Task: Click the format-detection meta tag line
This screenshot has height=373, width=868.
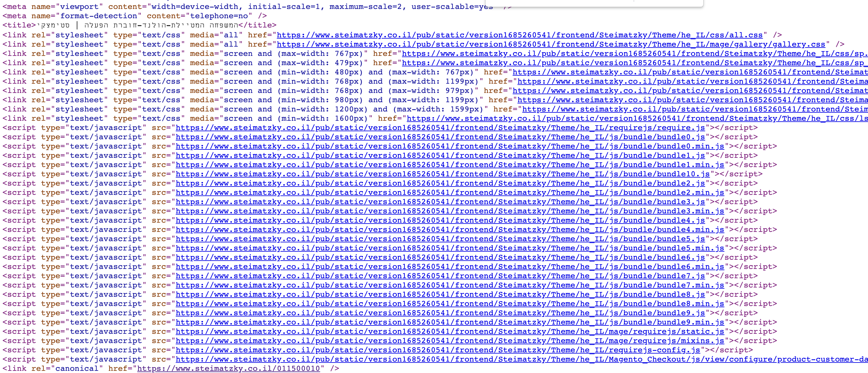Action: pos(134,16)
